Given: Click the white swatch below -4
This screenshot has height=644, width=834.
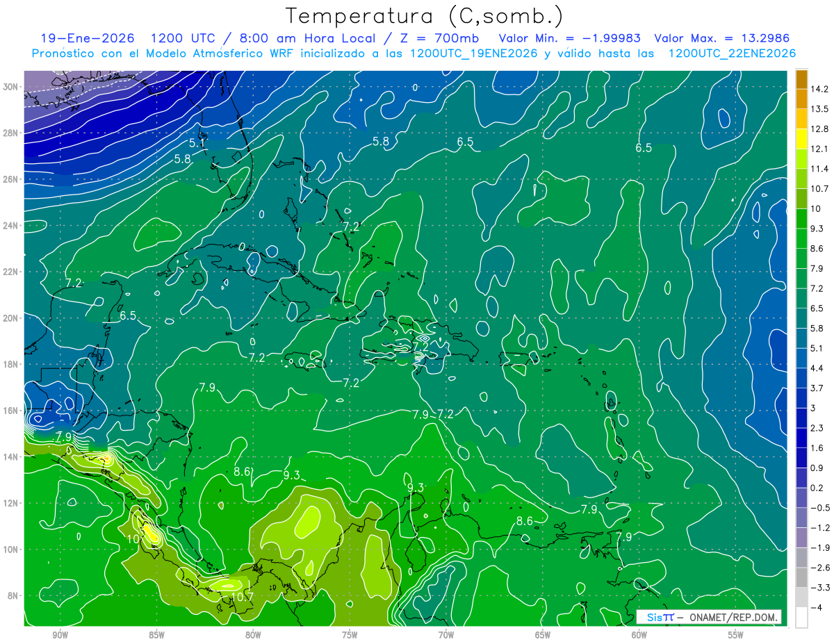Looking at the screenshot, I should (x=801, y=618).
